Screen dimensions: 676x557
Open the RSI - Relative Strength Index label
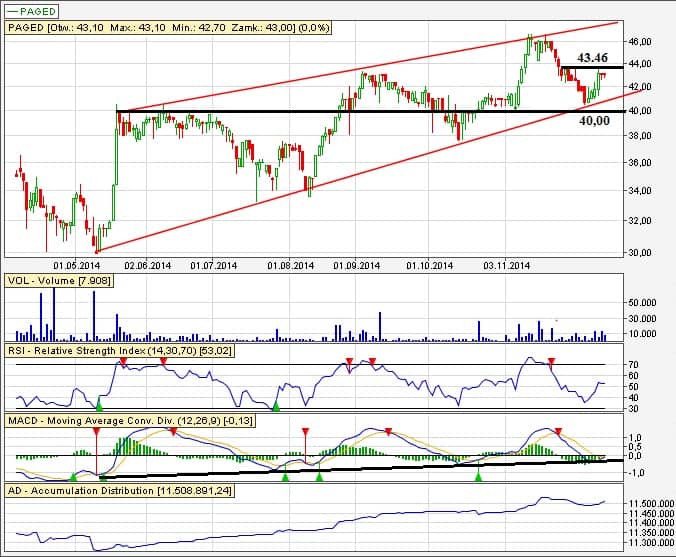click(128, 351)
